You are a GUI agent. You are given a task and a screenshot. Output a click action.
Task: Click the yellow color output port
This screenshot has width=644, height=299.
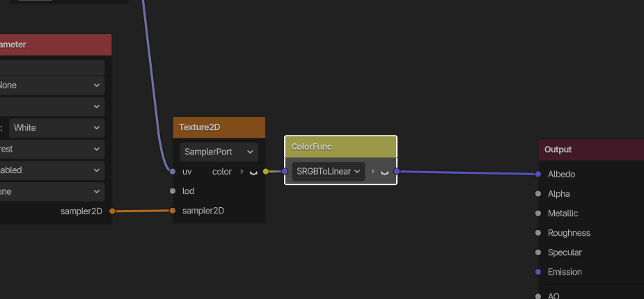click(x=266, y=172)
